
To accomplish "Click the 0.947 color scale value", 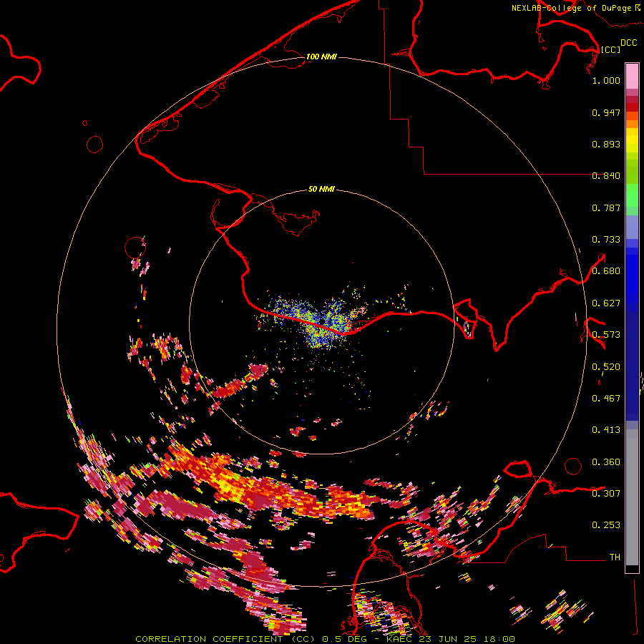I will click(606, 112).
